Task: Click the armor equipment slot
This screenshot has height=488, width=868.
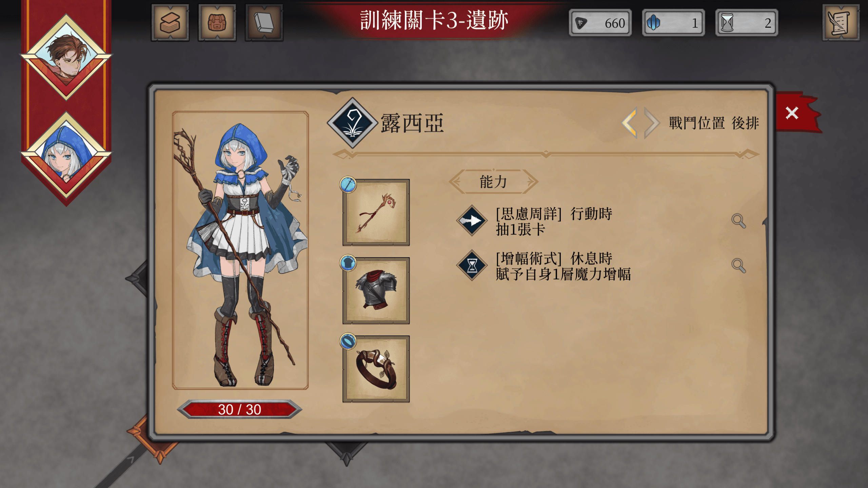Action: [x=376, y=291]
